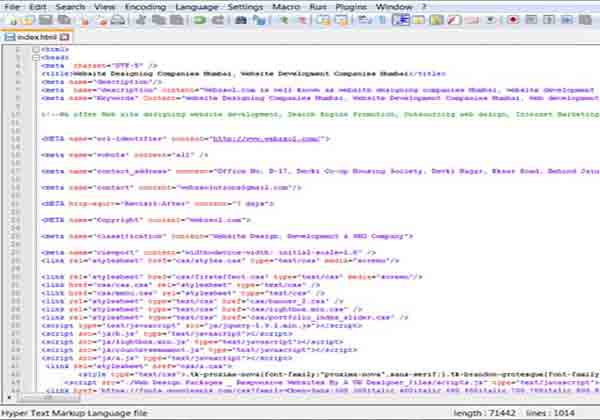This screenshot has width=600, height=420.
Task: Click the Print toolbar icon
Action: coord(118,20)
